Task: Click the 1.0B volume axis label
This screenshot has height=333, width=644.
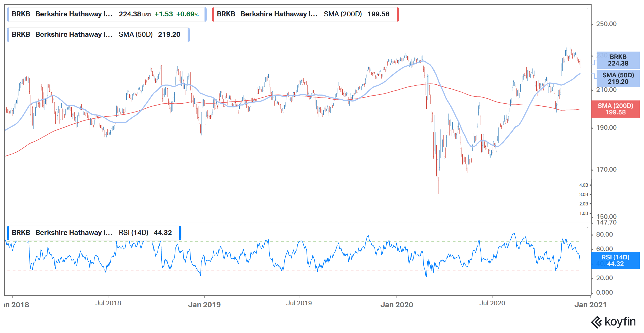Action: pos(584,213)
